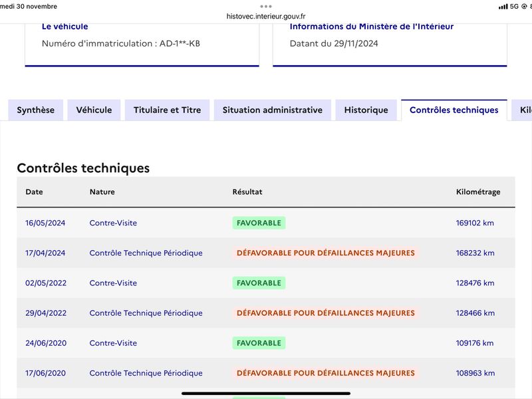Click the 'Contrôles techniques' section heading
Screen dimensions: 532x399
pyautogui.click(x=83, y=168)
